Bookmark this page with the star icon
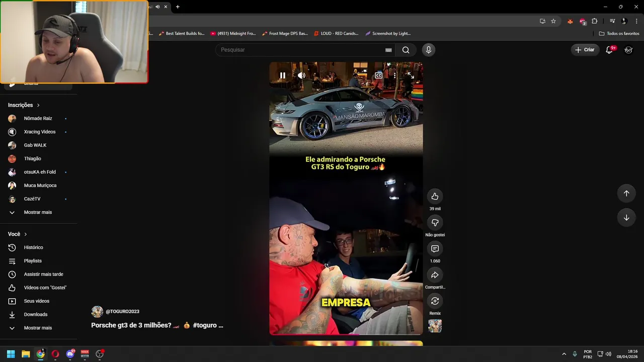Viewport: 644px width, 362px height. click(553, 21)
